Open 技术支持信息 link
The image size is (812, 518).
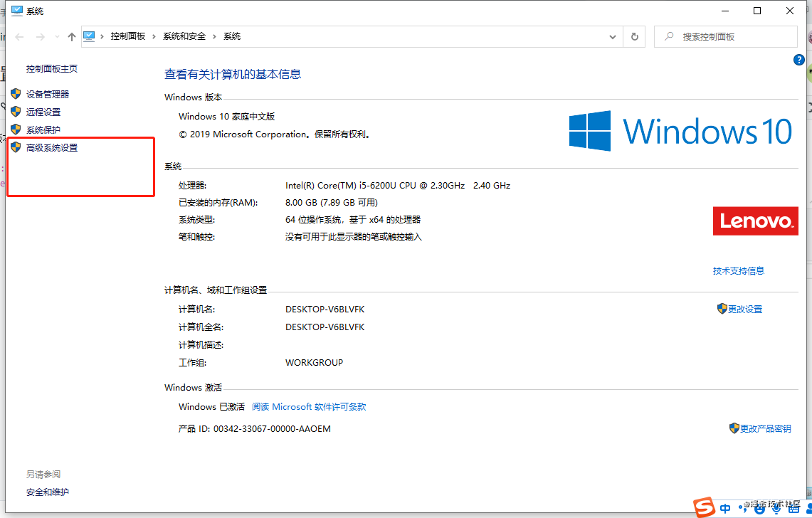(739, 271)
